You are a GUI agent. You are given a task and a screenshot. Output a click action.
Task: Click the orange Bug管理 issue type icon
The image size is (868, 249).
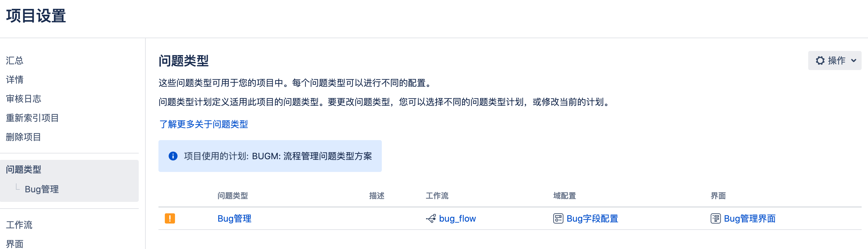coord(170,218)
